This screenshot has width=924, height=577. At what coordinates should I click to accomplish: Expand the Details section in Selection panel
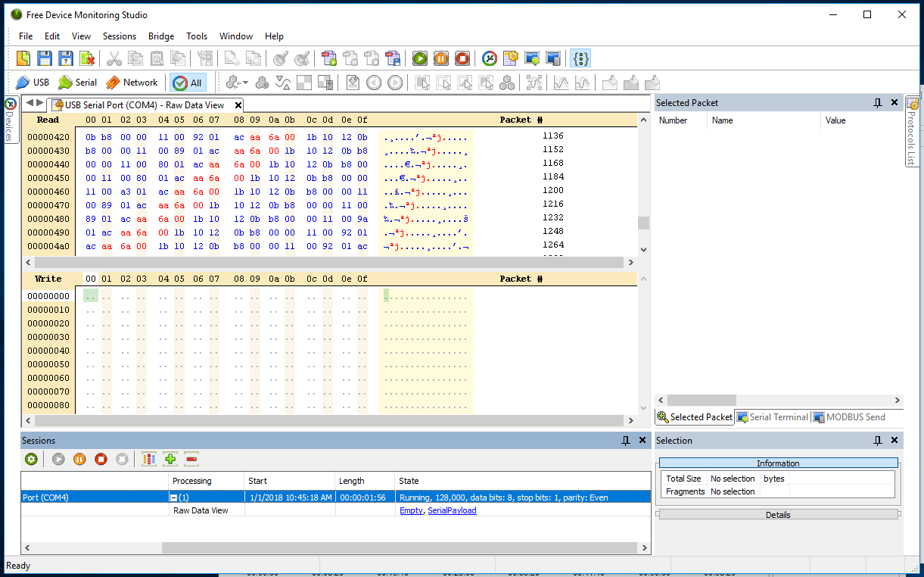778,515
